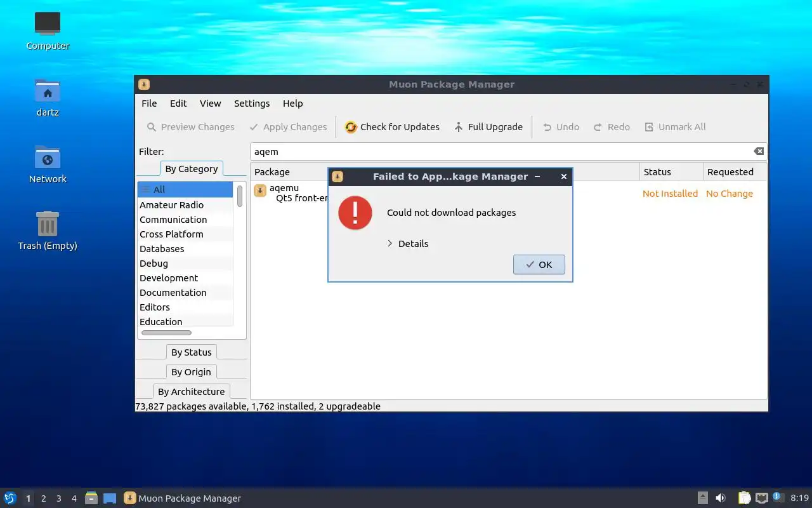Click the Muon Package Manager taskbar entry
The width and height of the screenshot is (812, 508).
click(x=183, y=498)
